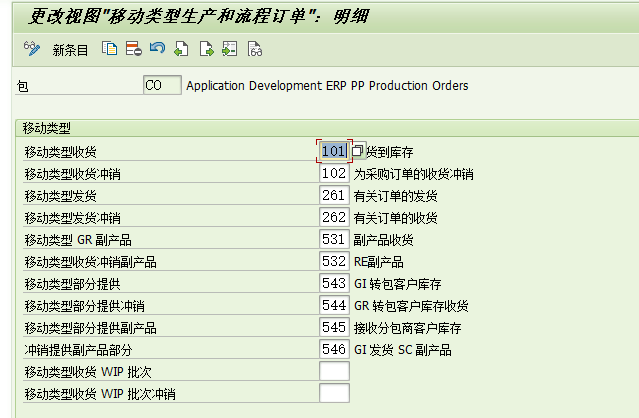
Task: Click the 移动类型收货冲销 field with 102
Action: point(334,173)
